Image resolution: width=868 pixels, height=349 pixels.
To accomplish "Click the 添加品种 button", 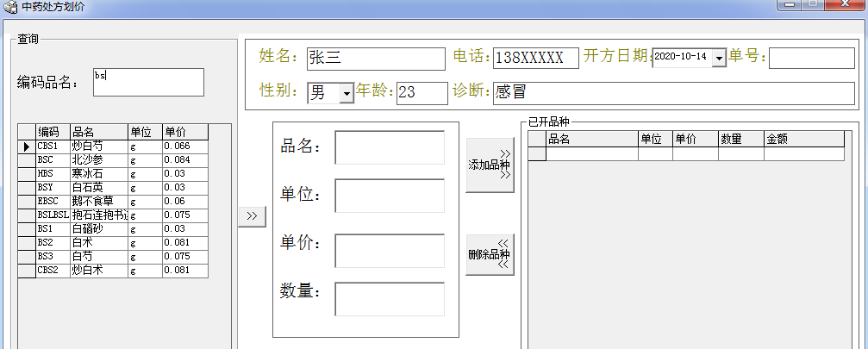I will pyautogui.click(x=490, y=165).
